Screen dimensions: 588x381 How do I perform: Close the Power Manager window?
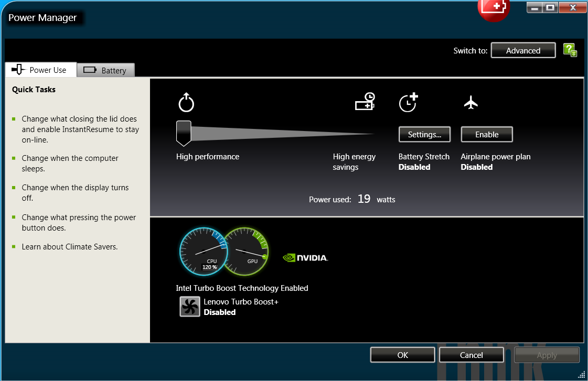pyautogui.click(x=573, y=7)
